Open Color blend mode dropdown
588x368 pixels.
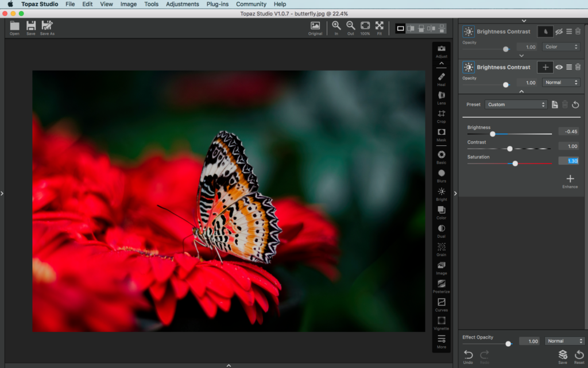pos(561,47)
